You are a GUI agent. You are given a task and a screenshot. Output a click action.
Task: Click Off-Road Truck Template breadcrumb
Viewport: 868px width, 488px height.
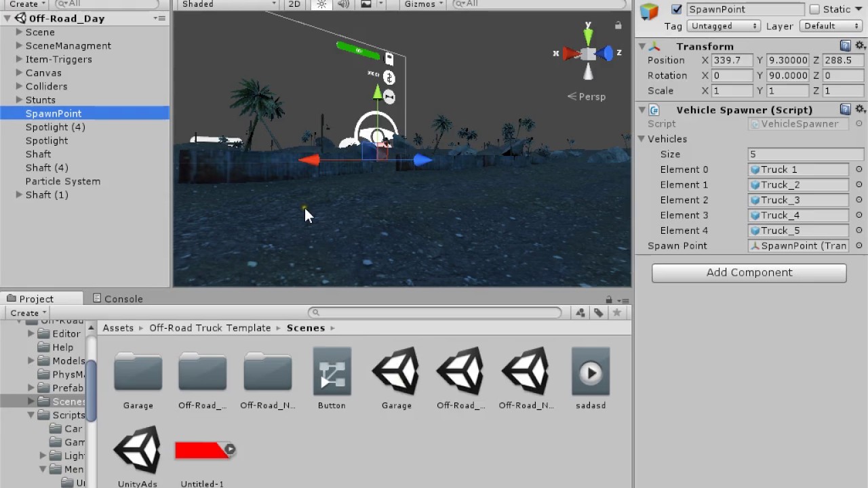click(x=210, y=328)
